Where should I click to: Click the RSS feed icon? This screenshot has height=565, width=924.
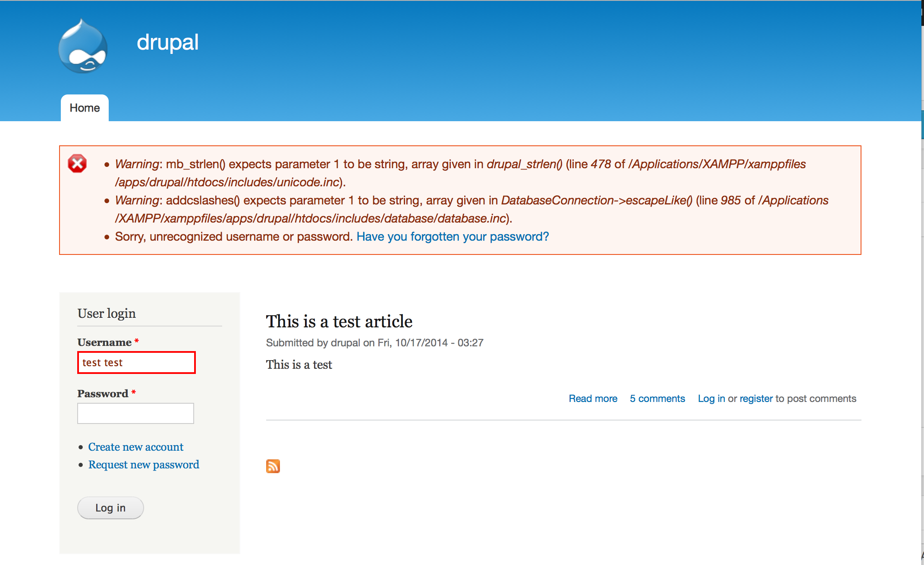coord(273,466)
